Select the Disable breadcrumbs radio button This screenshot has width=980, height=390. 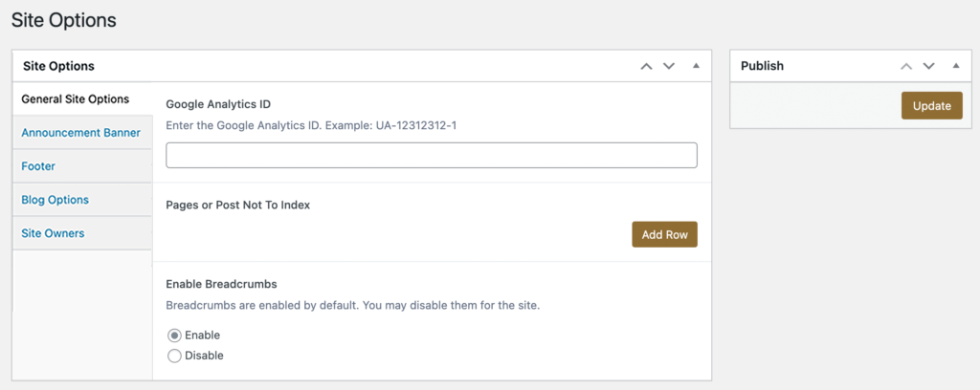[x=174, y=356]
